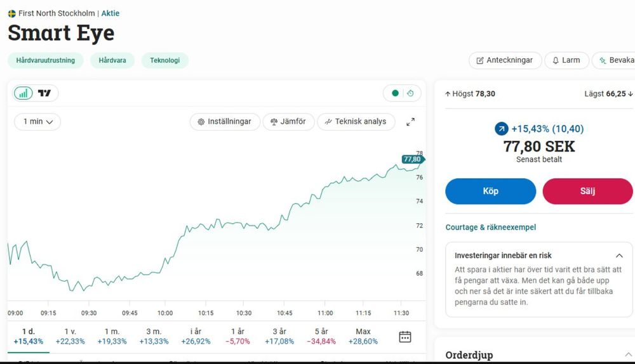The height and width of the screenshot is (364, 635).
Task: Expand chart to fullscreen
Action: coord(410,122)
